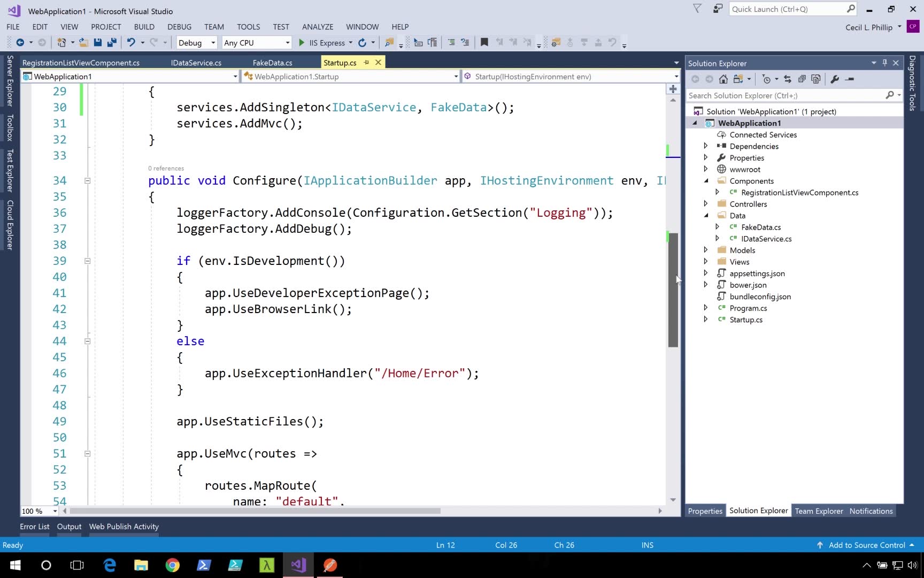Switch to the FakeData.cs tab
Viewport: 924px width, 578px height.
[x=272, y=63]
